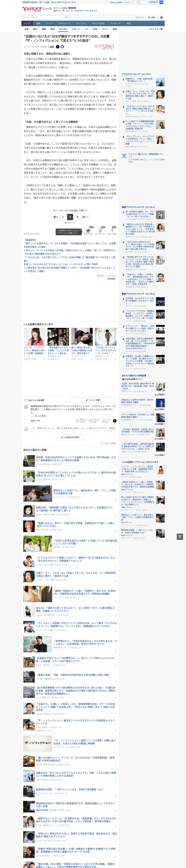Open related article about マツコの人気番組
Screen dimensions: 186x868
pyautogui.click(x=70, y=245)
